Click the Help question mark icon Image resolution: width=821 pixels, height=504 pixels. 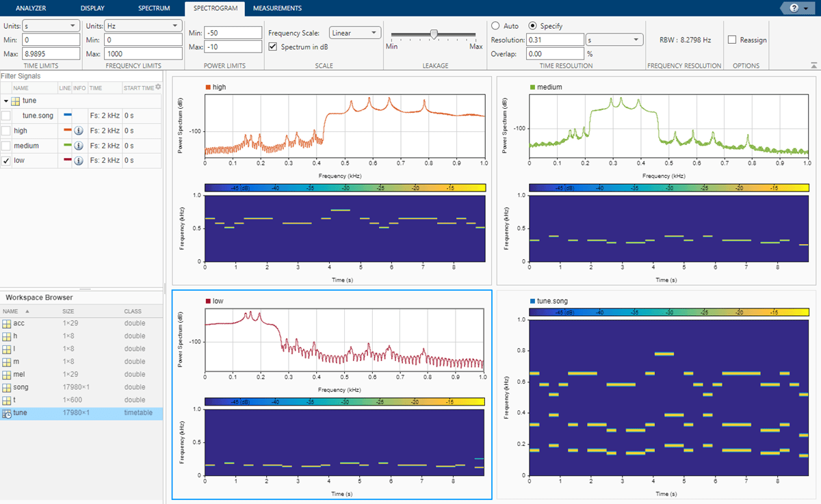794,8
